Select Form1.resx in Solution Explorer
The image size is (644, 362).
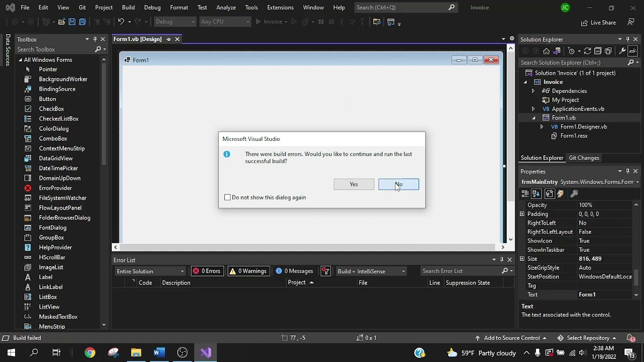(574, 136)
